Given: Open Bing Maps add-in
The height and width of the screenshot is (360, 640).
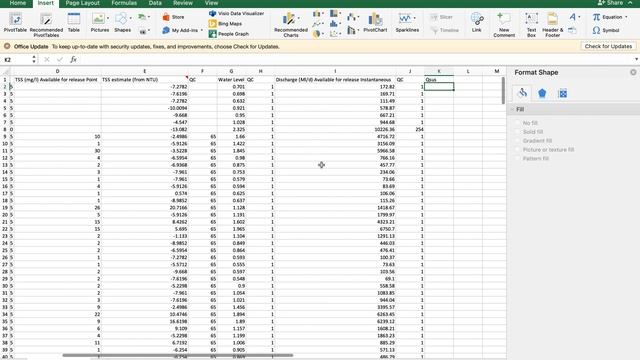Looking at the screenshot, I should (225, 24).
